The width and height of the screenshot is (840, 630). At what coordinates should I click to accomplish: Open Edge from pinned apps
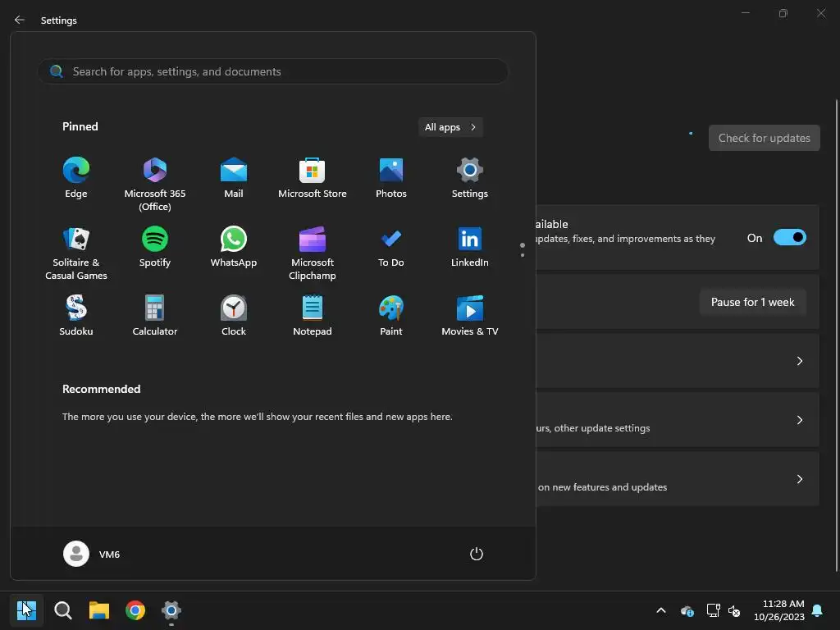coord(76,178)
